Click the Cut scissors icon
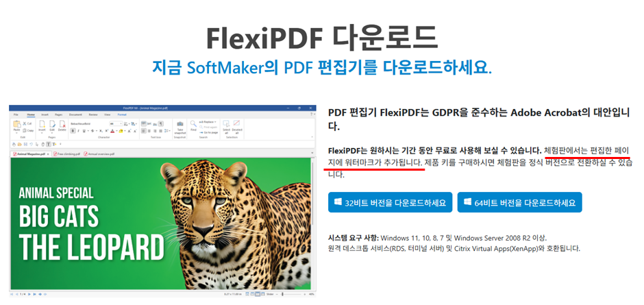644x305 pixels. coord(25,123)
